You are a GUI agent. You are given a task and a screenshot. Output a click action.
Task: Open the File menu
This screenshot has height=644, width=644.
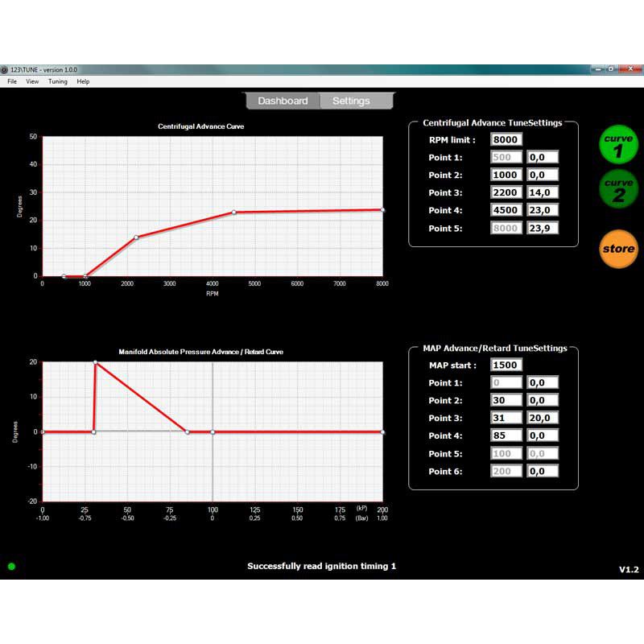[11, 81]
